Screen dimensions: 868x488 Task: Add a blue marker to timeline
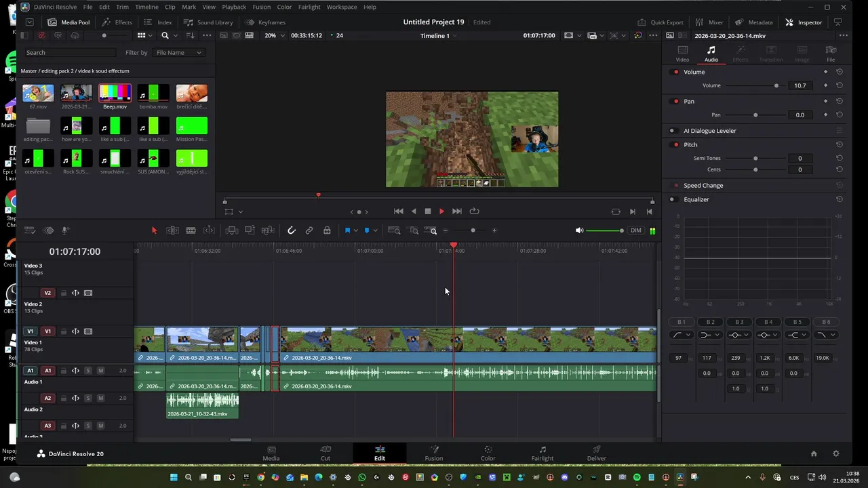click(367, 230)
